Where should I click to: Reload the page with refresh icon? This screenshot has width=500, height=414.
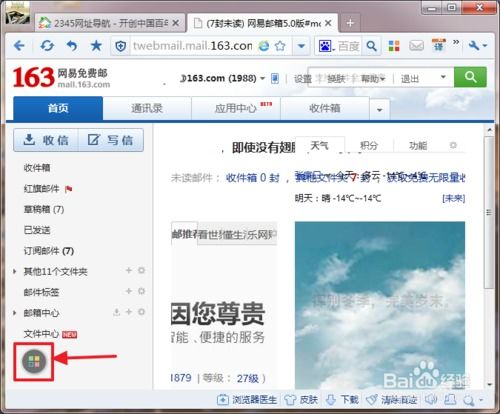coord(47,46)
